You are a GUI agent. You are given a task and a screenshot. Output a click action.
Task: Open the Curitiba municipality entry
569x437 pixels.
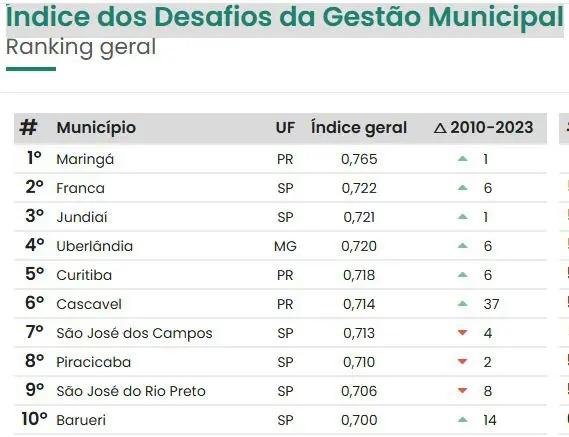point(84,275)
